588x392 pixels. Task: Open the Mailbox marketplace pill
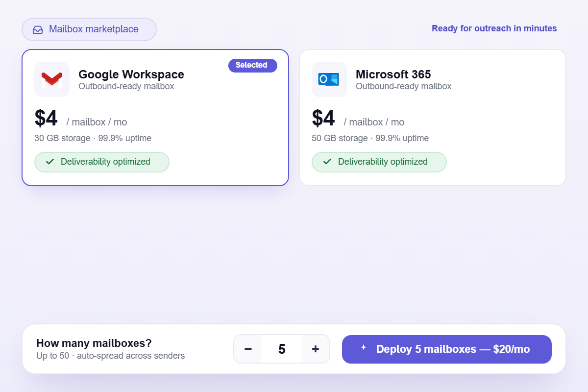89,29
